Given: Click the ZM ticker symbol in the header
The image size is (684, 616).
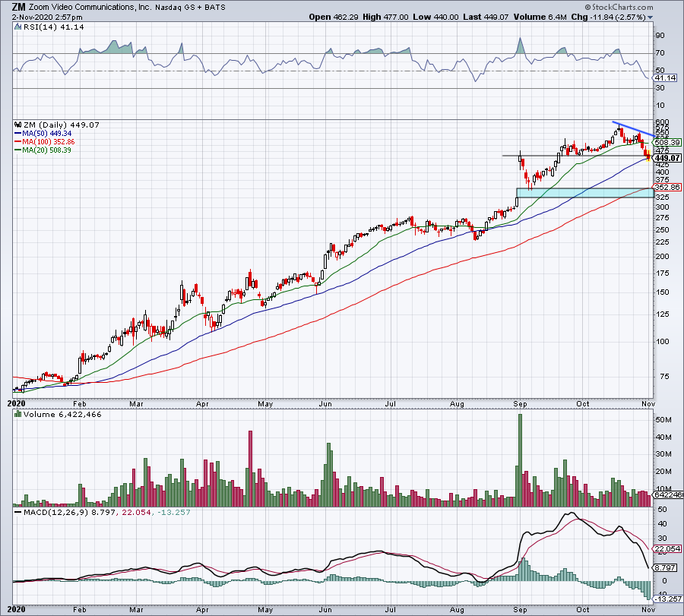Looking at the screenshot, I should click(x=18, y=7).
